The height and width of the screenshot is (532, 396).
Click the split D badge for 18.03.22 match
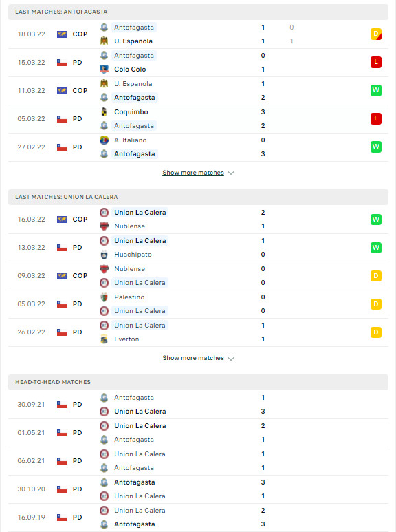tap(375, 34)
